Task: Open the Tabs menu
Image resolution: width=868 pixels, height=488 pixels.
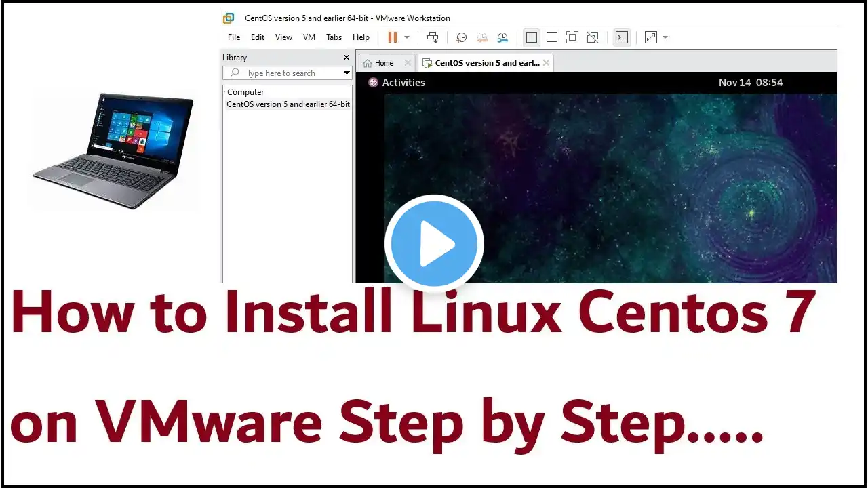Action: coord(334,37)
